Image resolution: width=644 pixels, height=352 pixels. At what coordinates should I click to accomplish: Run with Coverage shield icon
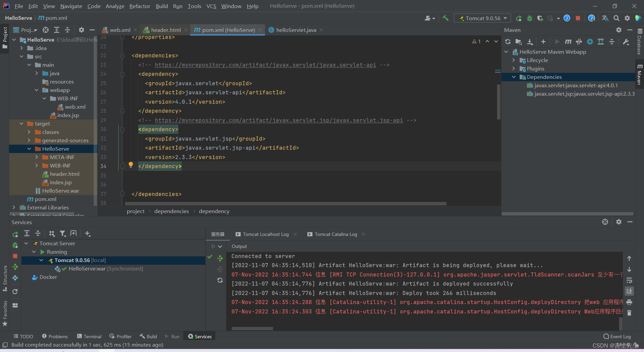(x=540, y=18)
